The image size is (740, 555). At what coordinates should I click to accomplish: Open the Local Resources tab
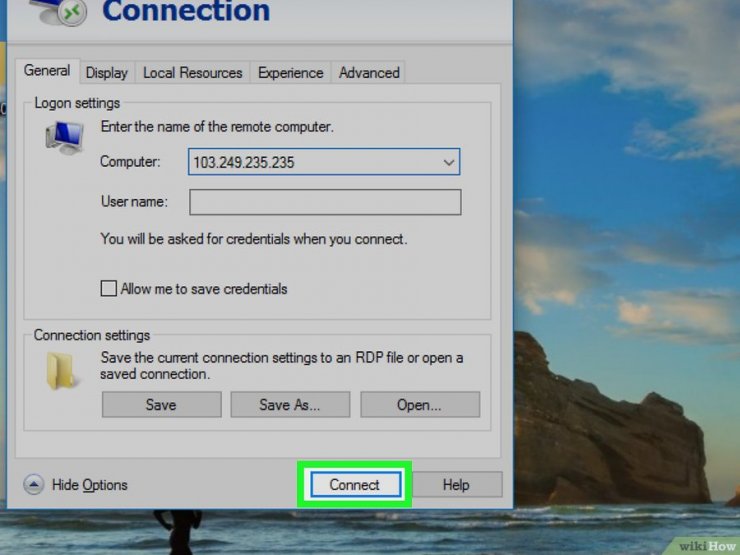[192, 73]
